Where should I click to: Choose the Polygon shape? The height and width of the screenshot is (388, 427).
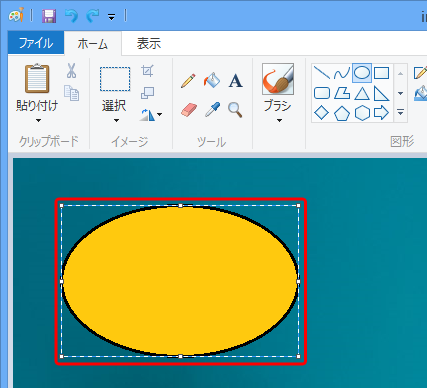point(342,93)
